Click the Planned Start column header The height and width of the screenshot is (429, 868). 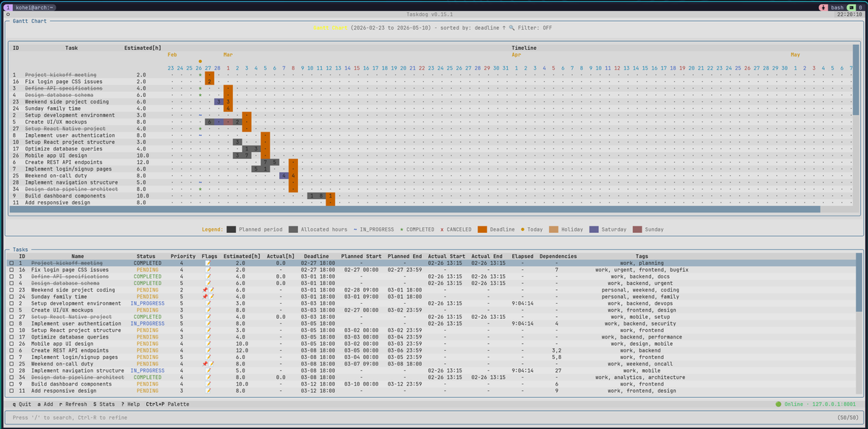pyautogui.click(x=362, y=256)
